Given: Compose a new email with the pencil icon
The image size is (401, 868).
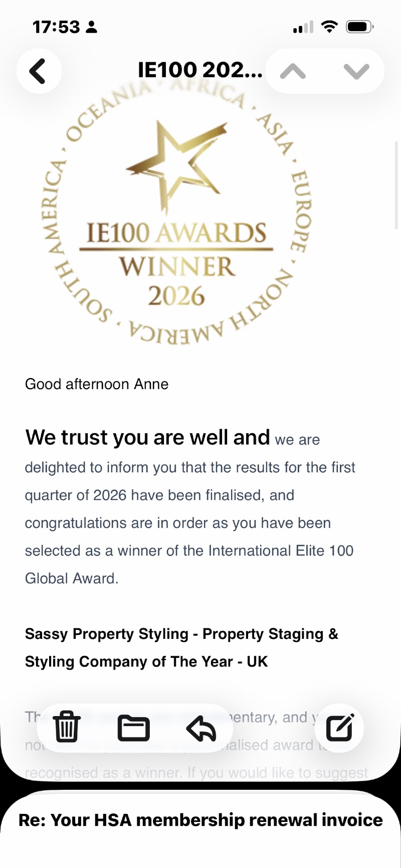Looking at the screenshot, I should tap(340, 728).
